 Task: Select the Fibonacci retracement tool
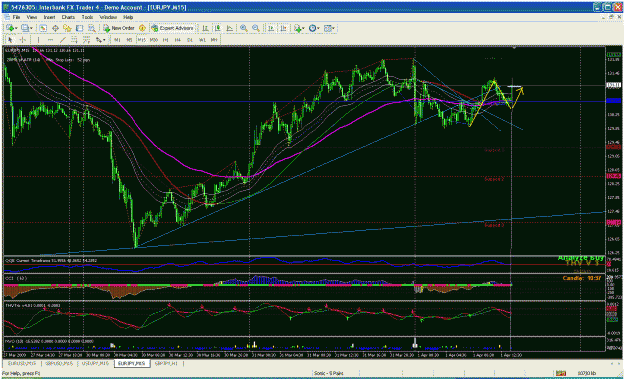pos(86,40)
